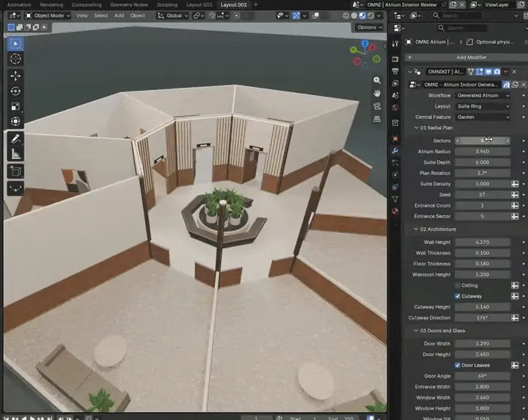Open the Layout dropdown Suite Ring
Image resolution: width=528 pixels, height=420 pixels.
click(483, 106)
